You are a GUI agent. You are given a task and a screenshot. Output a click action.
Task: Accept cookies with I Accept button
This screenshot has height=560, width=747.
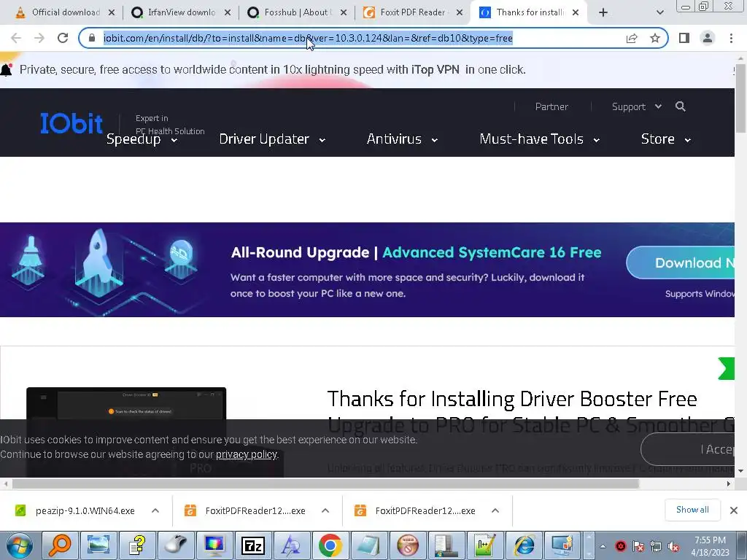tap(687, 449)
